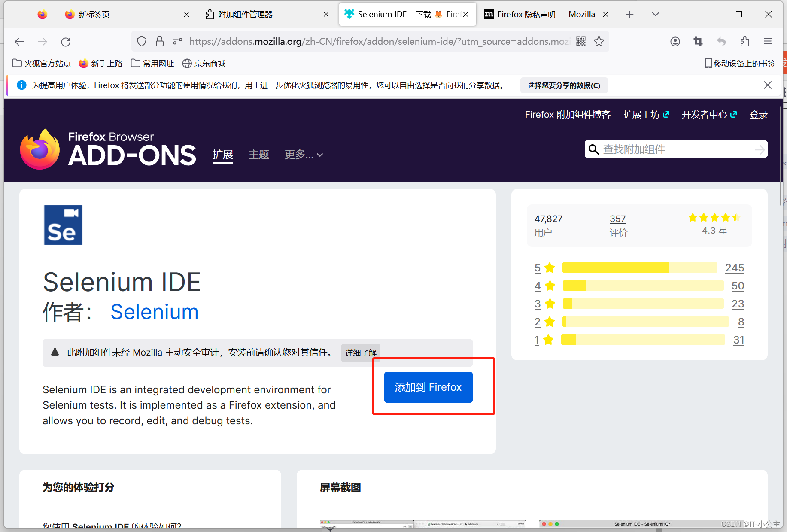Filter reviews by 5 star rating bar
The image size is (787, 532).
(640, 268)
